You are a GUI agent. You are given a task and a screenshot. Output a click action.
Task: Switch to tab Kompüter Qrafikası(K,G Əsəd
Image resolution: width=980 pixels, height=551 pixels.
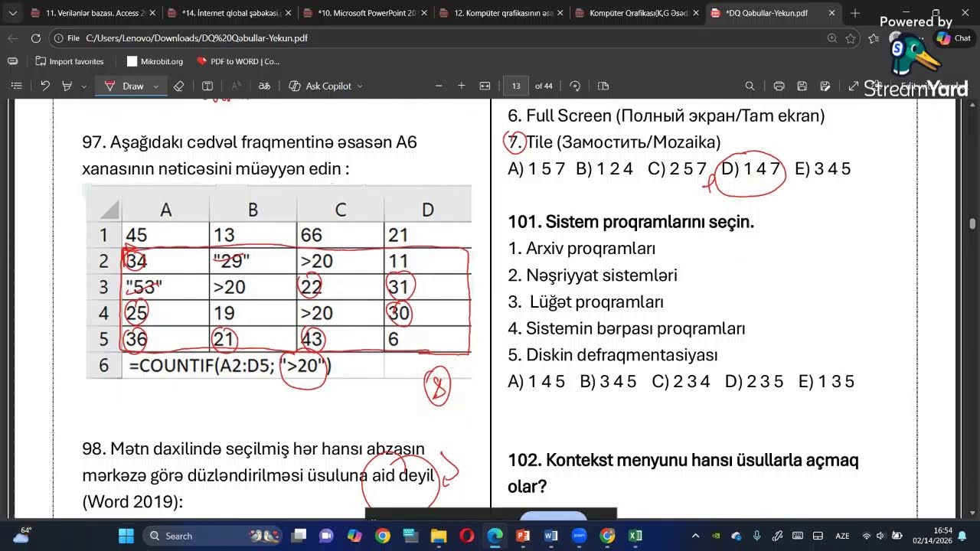[637, 13]
